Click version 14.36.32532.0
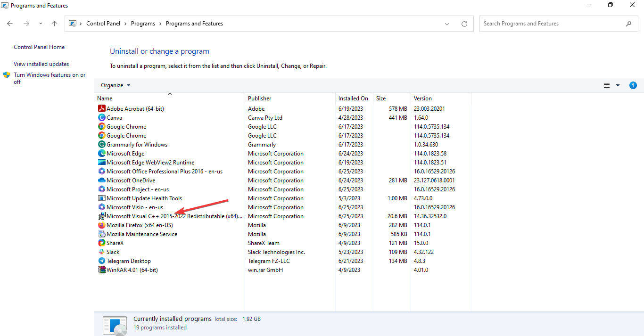Viewport: 644px width, 336px height. coord(430,216)
